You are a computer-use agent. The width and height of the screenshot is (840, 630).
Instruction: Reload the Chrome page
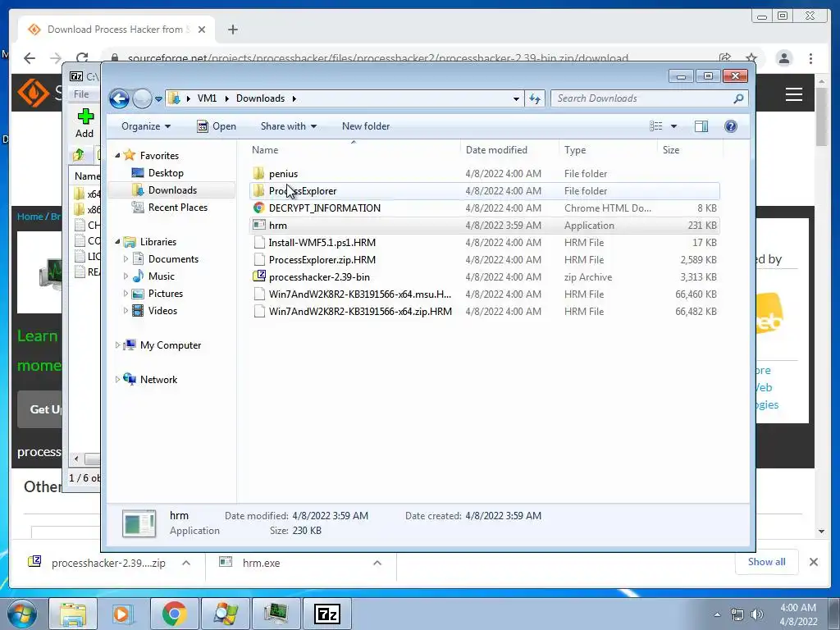[x=81, y=58]
